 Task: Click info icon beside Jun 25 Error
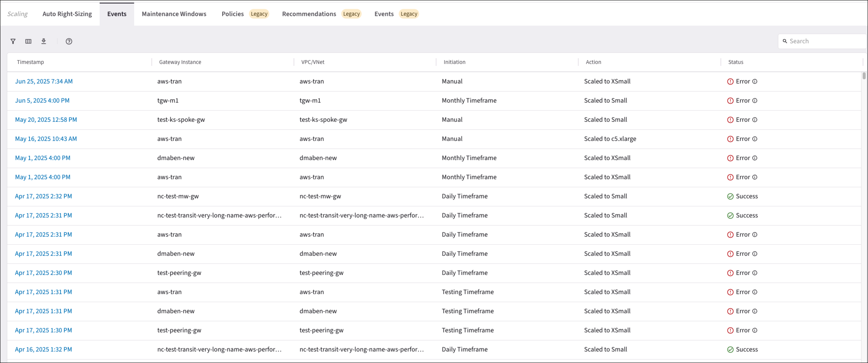point(755,82)
